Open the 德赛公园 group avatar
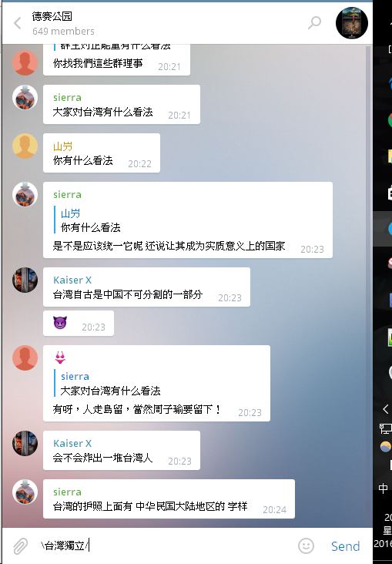The image size is (392, 564). pyautogui.click(x=351, y=22)
